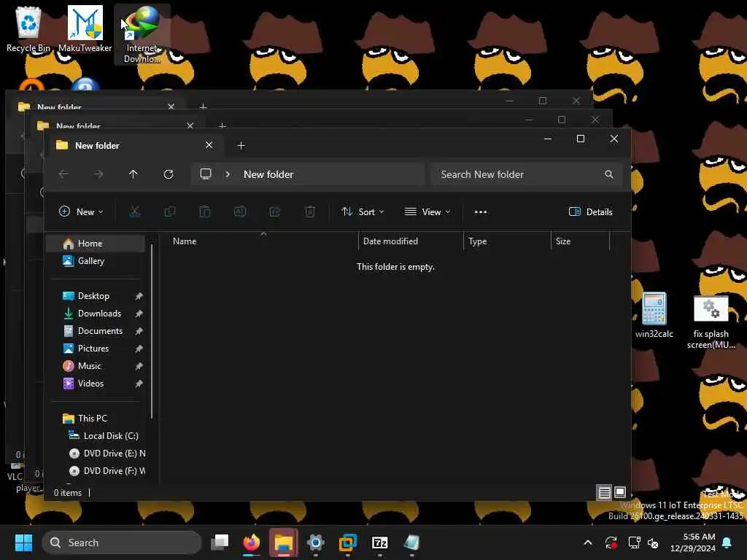Screen dimensions: 747x560
Task: Open Firefox from the taskbar
Action: 252,542
